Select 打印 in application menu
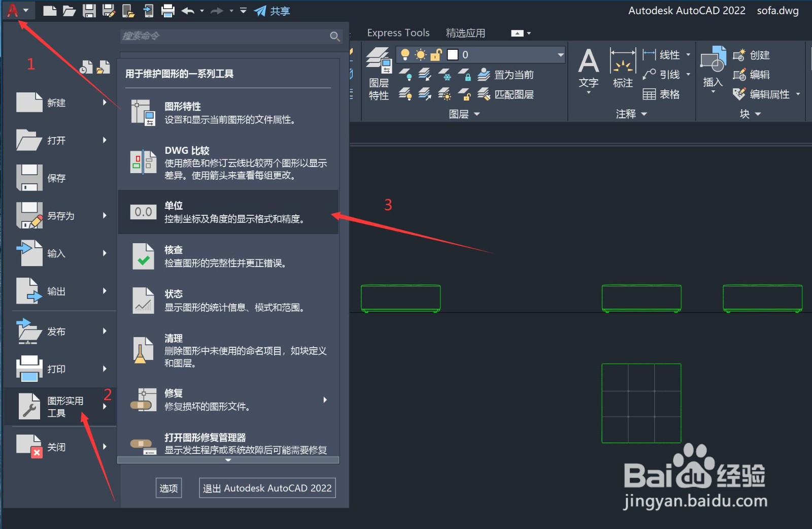 pyautogui.click(x=61, y=369)
